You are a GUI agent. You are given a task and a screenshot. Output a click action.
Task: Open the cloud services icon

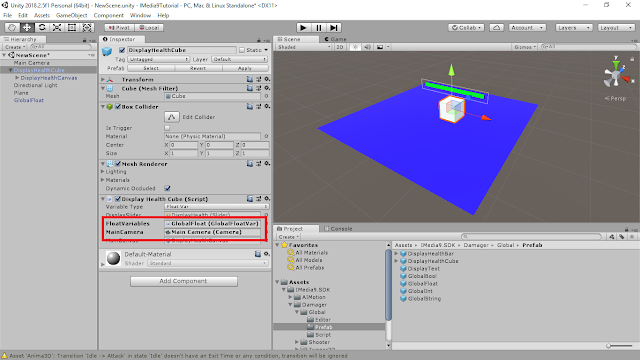coord(496,28)
